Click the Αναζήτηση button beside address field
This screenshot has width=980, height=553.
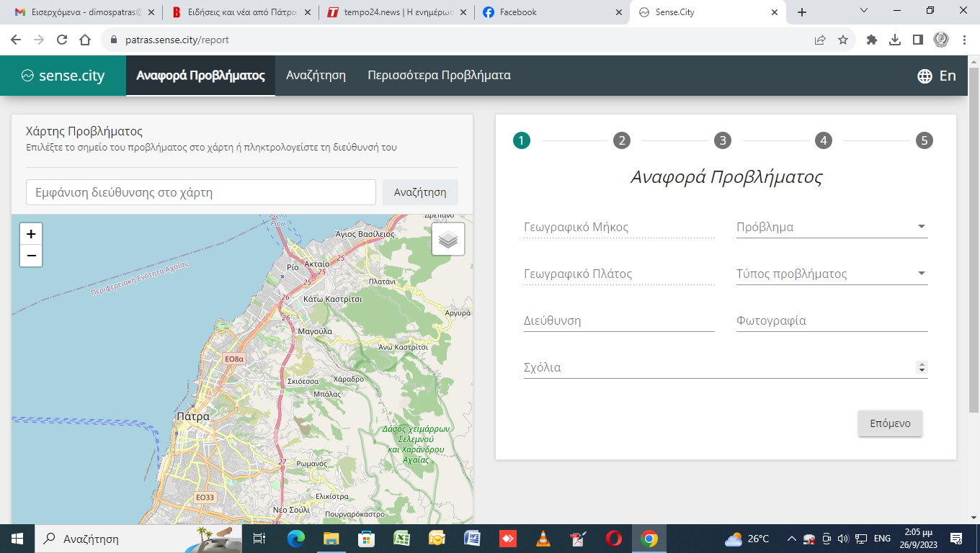pyautogui.click(x=420, y=192)
